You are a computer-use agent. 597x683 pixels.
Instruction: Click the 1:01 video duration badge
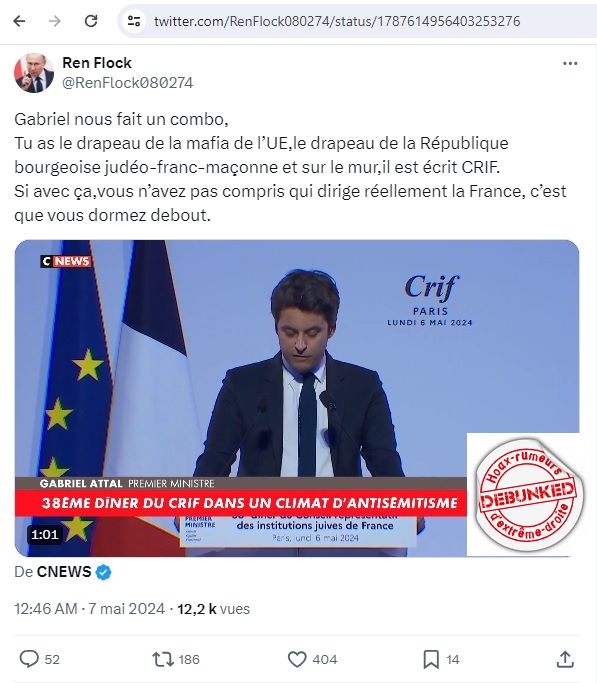tap(45, 534)
